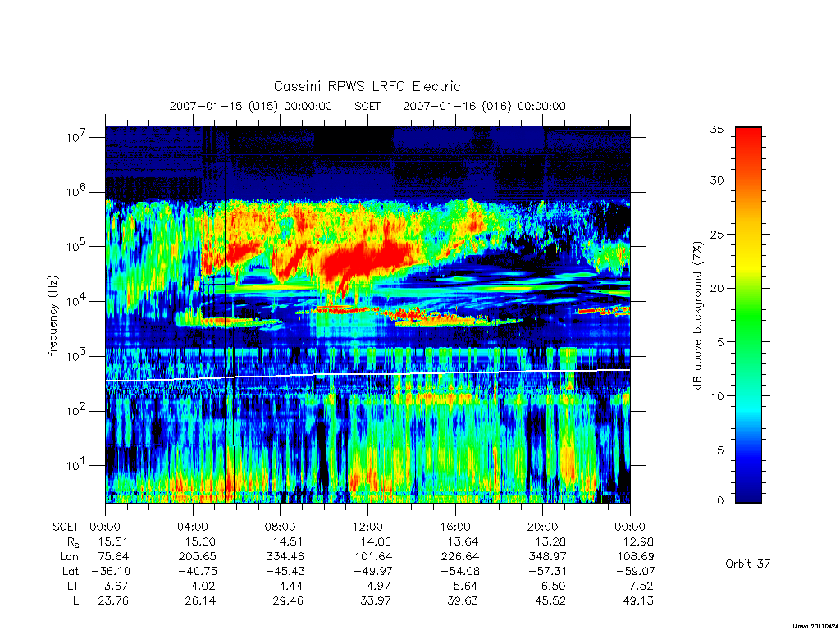This screenshot has height=630, width=840.
Task: Click the Lon value 205.65
Action: click(x=197, y=557)
